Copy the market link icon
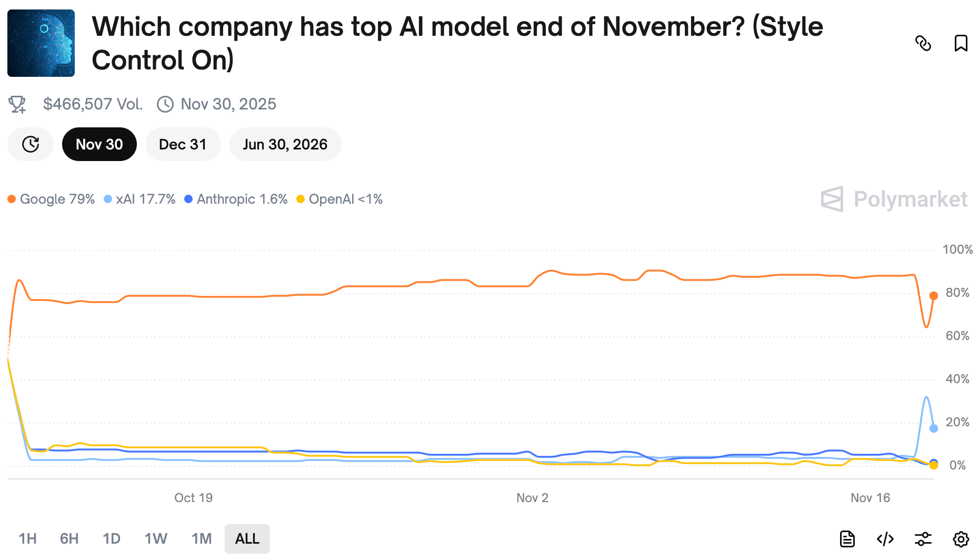The height and width of the screenshot is (560, 979). (x=923, y=43)
